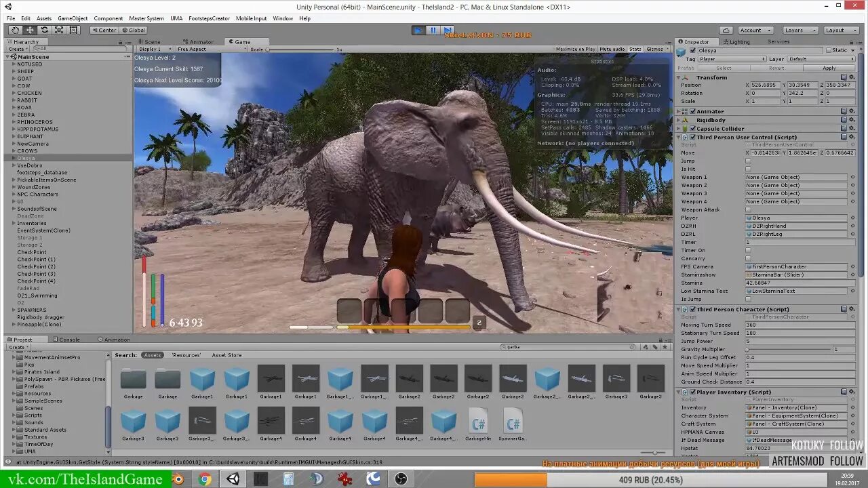Select the Hand tool in the toolbar
The image size is (868, 488).
(15, 30)
